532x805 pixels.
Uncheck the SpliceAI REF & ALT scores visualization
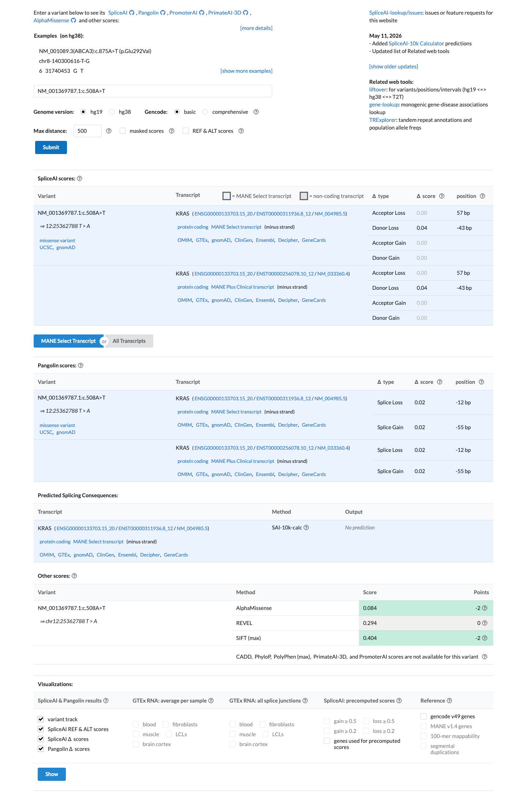click(x=41, y=729)
